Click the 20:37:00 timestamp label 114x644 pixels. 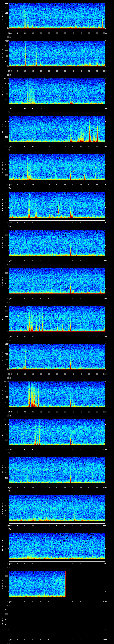[9, 525]
